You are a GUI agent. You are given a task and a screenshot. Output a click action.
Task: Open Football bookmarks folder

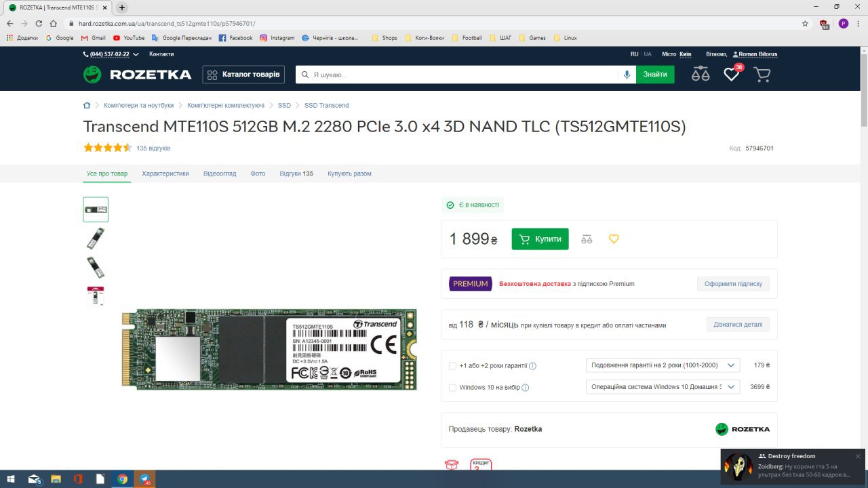pyautogui.click(x=467, y=38)
